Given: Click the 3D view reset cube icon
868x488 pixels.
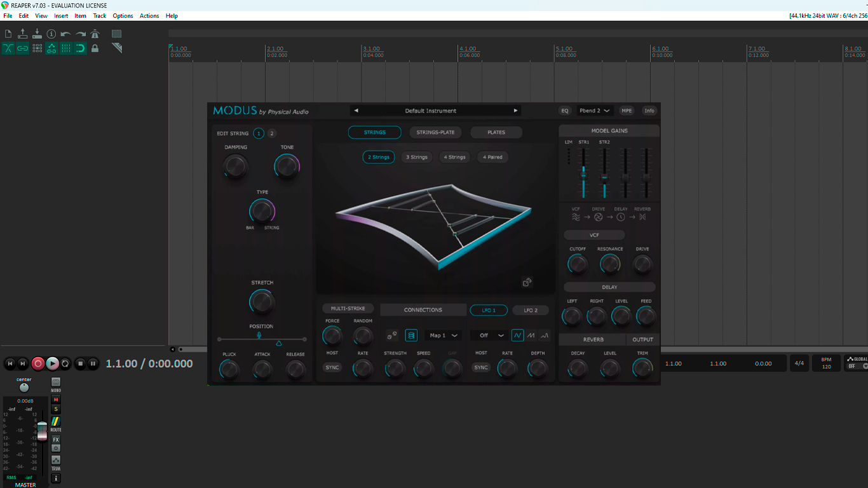Looking at the screenshot, I should click(x=527, y=282).
